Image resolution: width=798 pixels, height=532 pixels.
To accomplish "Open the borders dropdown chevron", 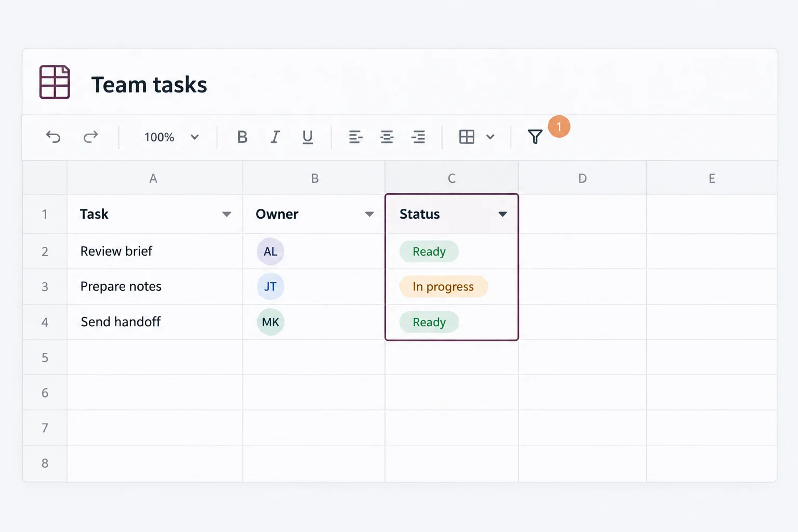I will click(490, 137).
